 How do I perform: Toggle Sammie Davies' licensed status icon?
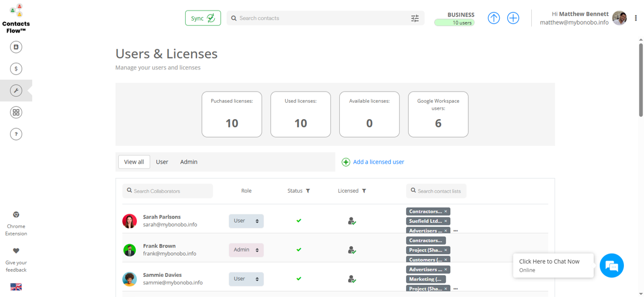point(352,279)
